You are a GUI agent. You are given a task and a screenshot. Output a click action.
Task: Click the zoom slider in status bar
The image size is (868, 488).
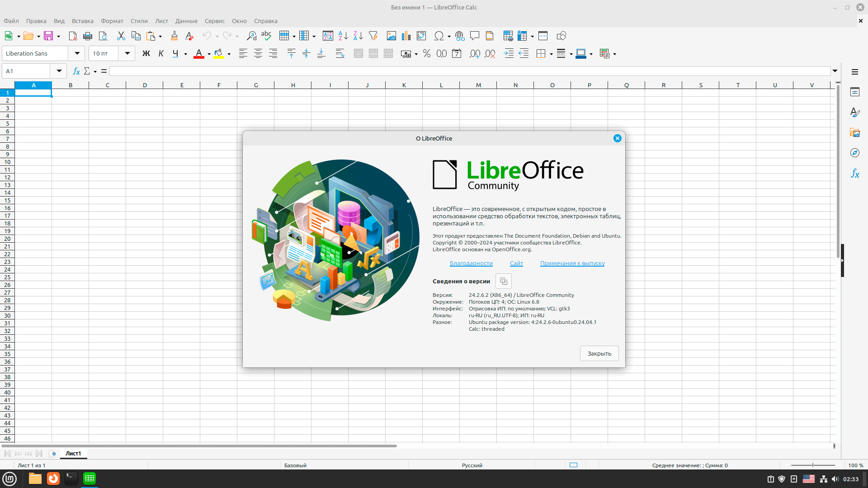812,465
